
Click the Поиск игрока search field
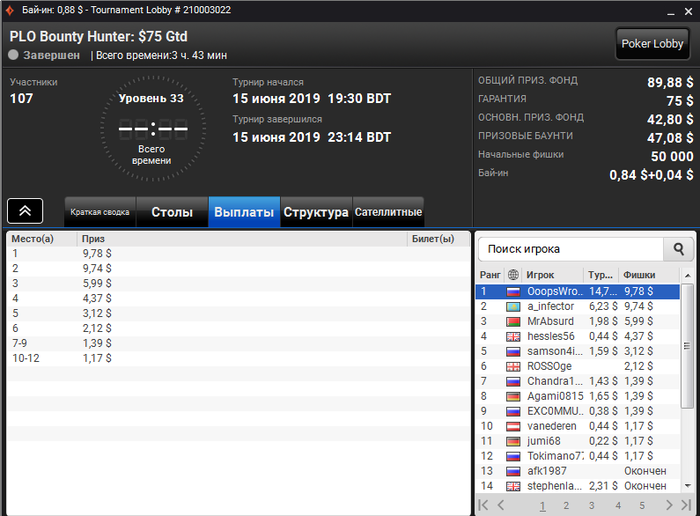(571, 249)
